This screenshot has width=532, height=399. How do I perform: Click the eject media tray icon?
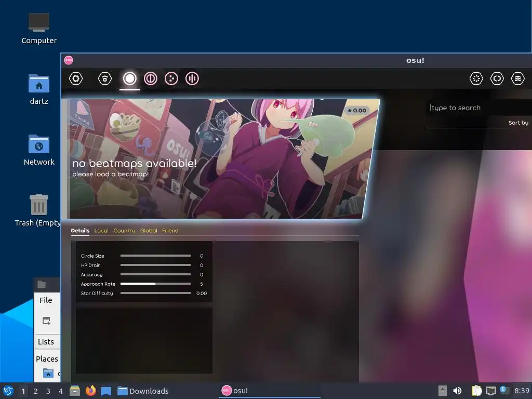[442, 391]
